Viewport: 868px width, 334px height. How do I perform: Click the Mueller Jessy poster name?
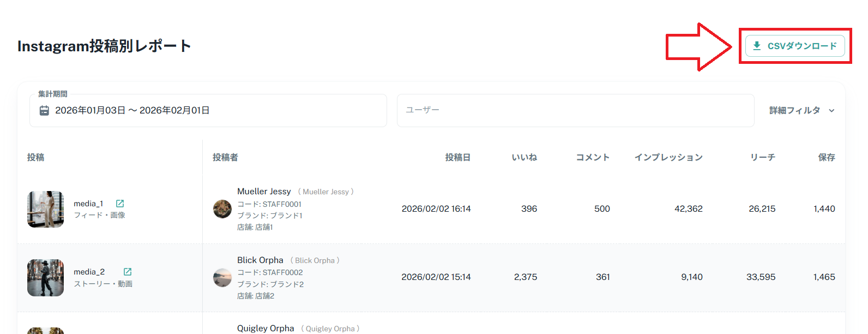click(x=264, y=192)
